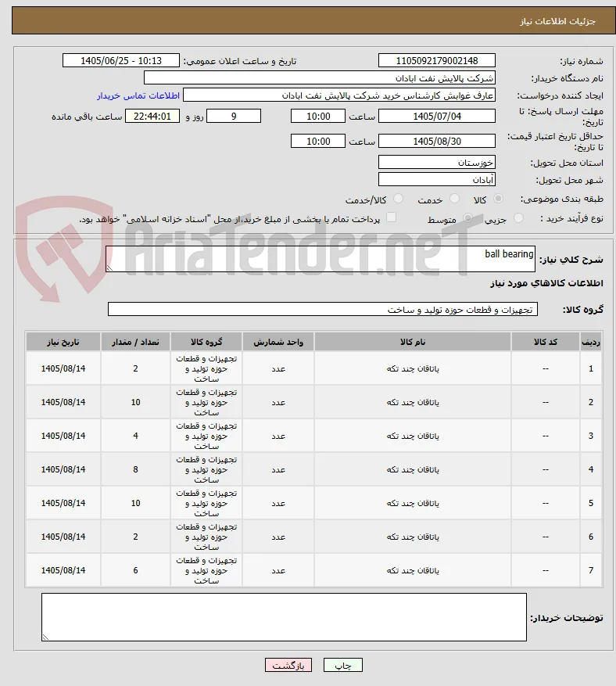This screenshot has height=686, width=616.
Task: Click the شماره نیاز field 1105092179002148
Action: pos(437,60)
